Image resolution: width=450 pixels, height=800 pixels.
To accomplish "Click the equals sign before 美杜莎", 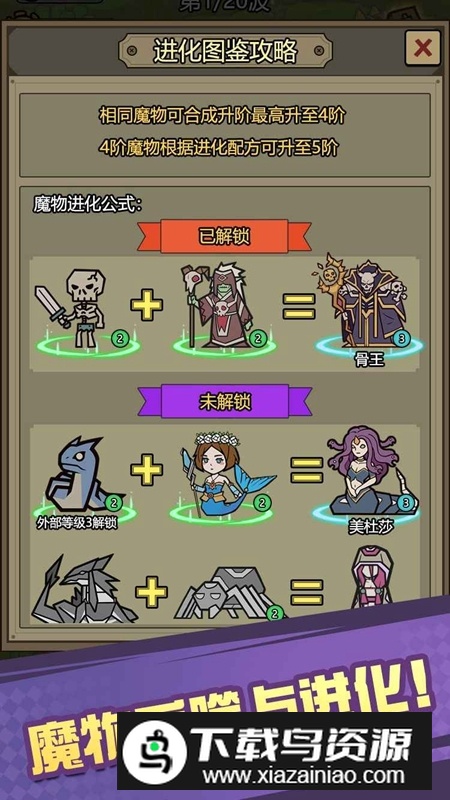I will [307, 470].
